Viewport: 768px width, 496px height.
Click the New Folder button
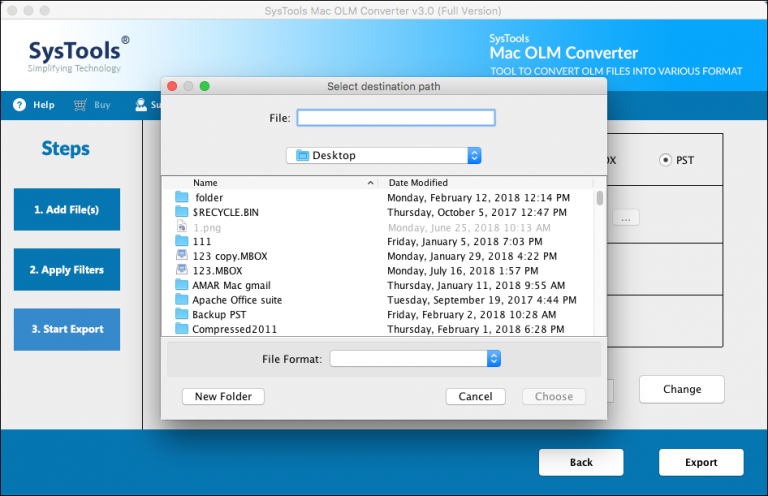click(x=223, y=397)
